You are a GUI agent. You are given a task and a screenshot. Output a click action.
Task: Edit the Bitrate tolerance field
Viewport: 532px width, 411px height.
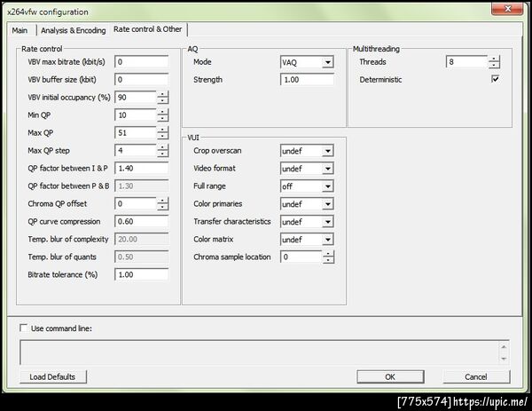pyautogui.click(x=142, y=274)
